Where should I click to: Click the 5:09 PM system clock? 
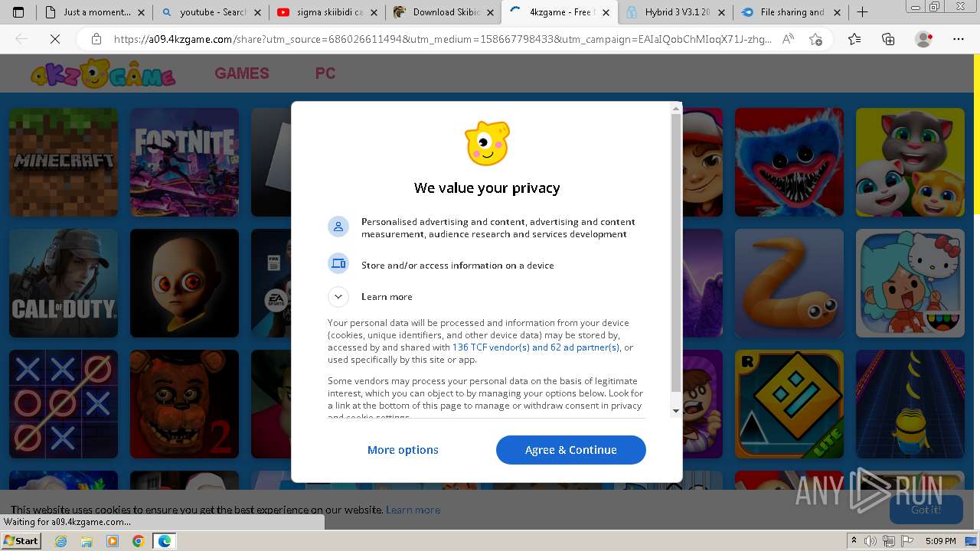(x=940, y=541)
